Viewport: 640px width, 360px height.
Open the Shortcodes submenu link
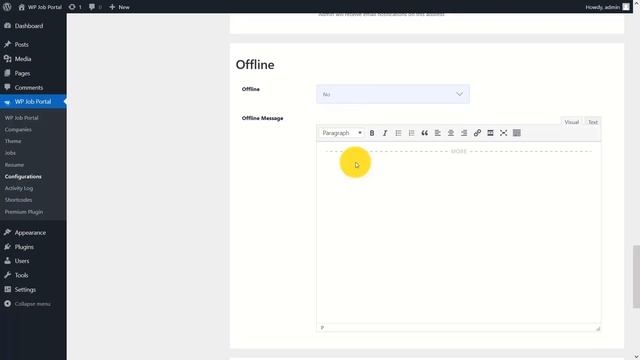coord(18,200)
